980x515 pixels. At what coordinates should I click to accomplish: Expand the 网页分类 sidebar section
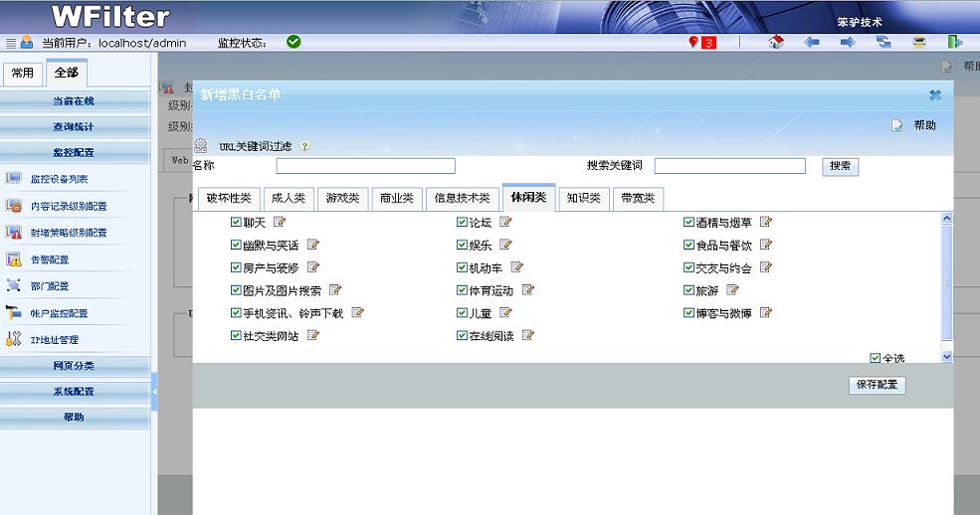click(x=74, y=366)
